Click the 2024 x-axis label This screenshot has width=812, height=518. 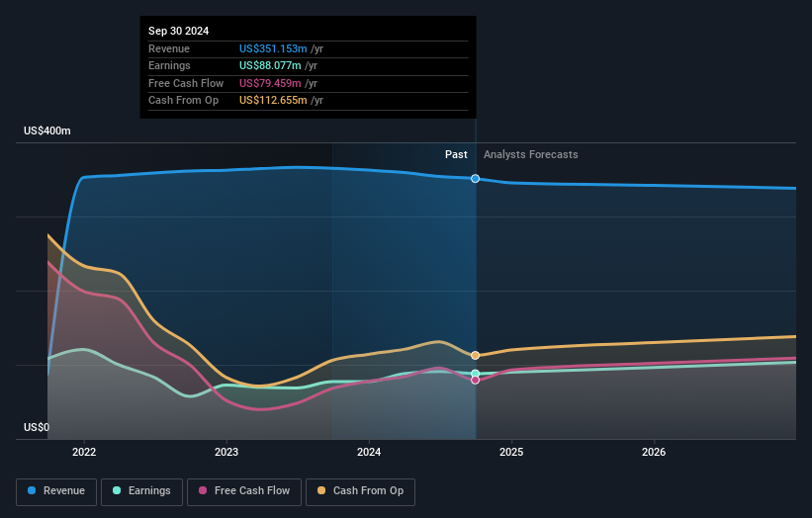tap(369, 452)
